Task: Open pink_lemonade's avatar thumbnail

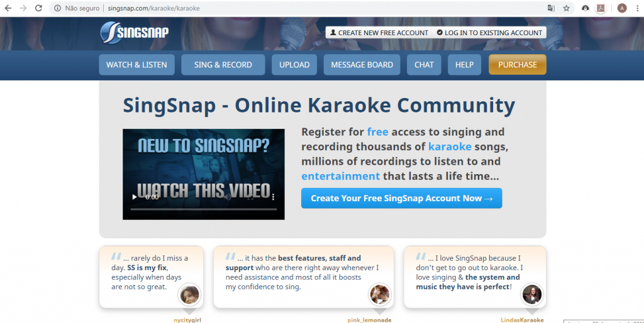Action: tap(379, 294)
